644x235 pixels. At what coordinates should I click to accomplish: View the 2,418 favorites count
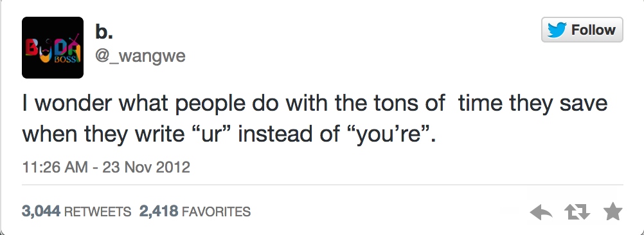pyautogui.click(x=159, y=212)
